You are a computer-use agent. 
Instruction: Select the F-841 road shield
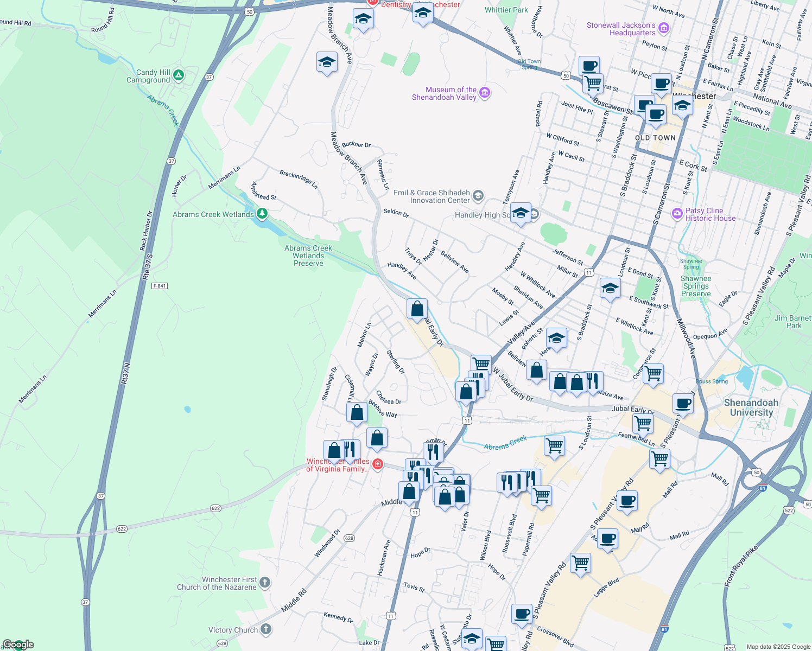[160, 286]
